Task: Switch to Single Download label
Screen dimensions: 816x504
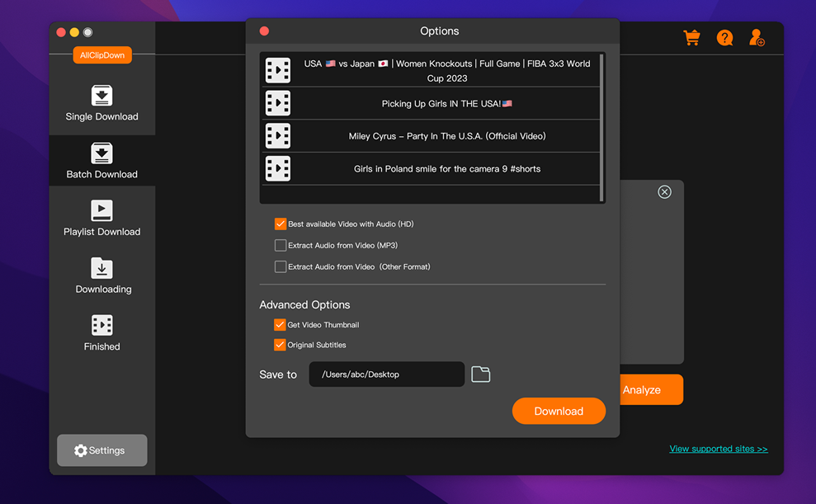Action: pyautogui.click(x=102, y=116)
